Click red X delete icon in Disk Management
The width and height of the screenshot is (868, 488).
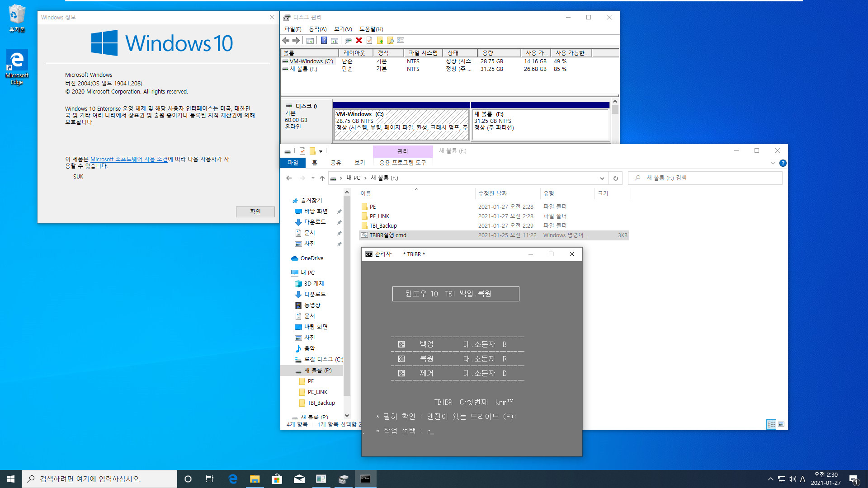359,41
